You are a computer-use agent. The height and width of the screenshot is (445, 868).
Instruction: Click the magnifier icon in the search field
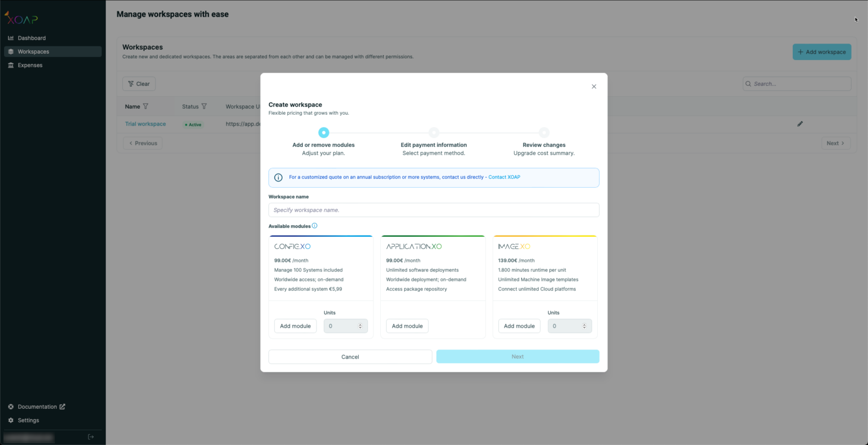click(x=749, y=83)
